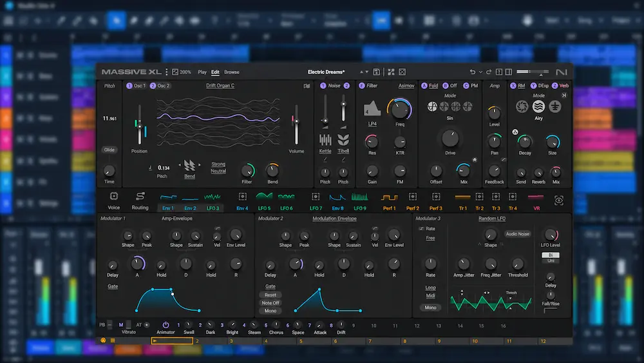The height and width of the screenshot is (363, 644).
Task: Click the header master volume slider
Action: (533, 72)
